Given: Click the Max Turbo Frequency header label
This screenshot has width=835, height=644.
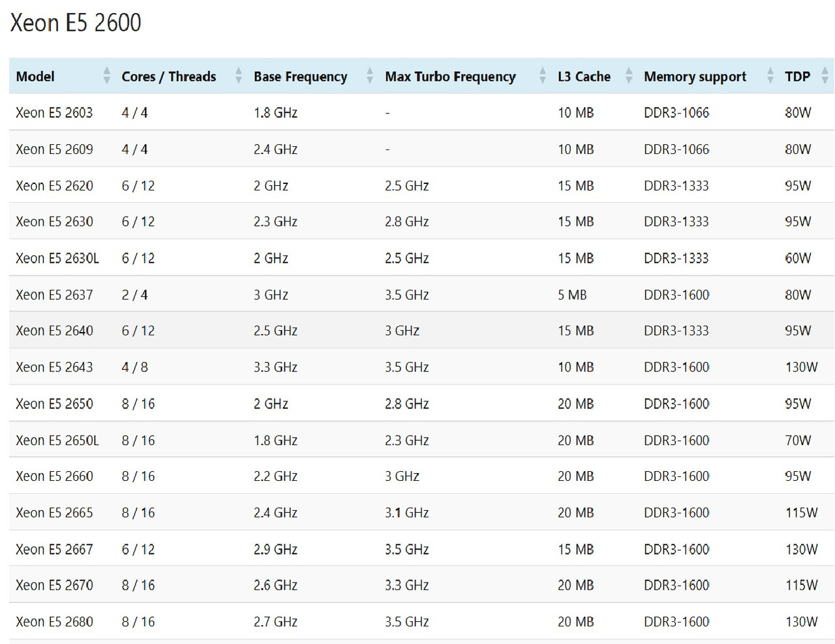Looking at the screenshot, I should point(450,77).
